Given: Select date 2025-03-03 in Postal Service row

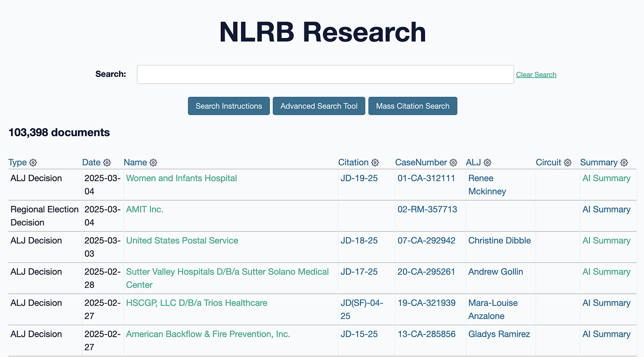Looking at the screenshot, I should [x=102, y=247].
